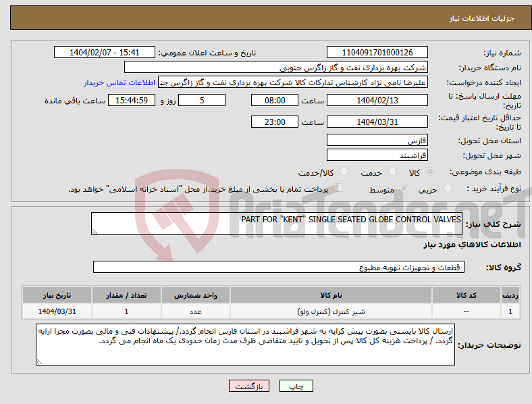The image size is (532, 404).
Task: Click the تعداد / مقدار column header
Action: [x=126, y=295]
